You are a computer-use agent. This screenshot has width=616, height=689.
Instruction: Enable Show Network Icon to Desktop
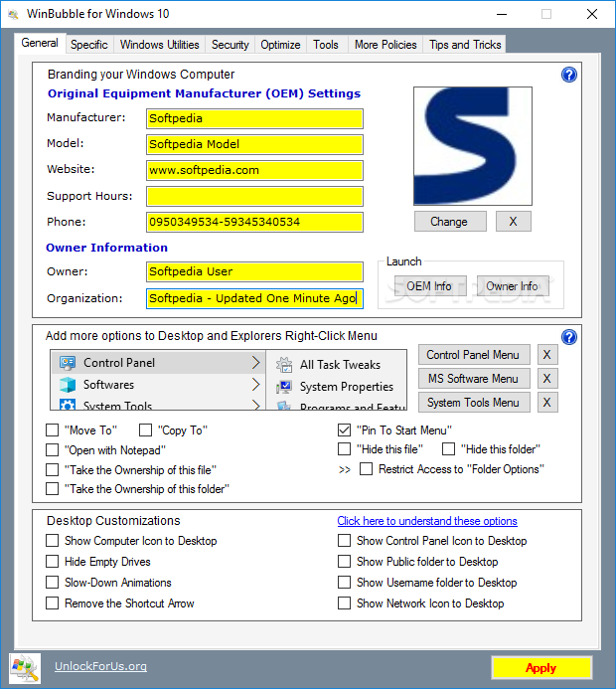point(344,603)
